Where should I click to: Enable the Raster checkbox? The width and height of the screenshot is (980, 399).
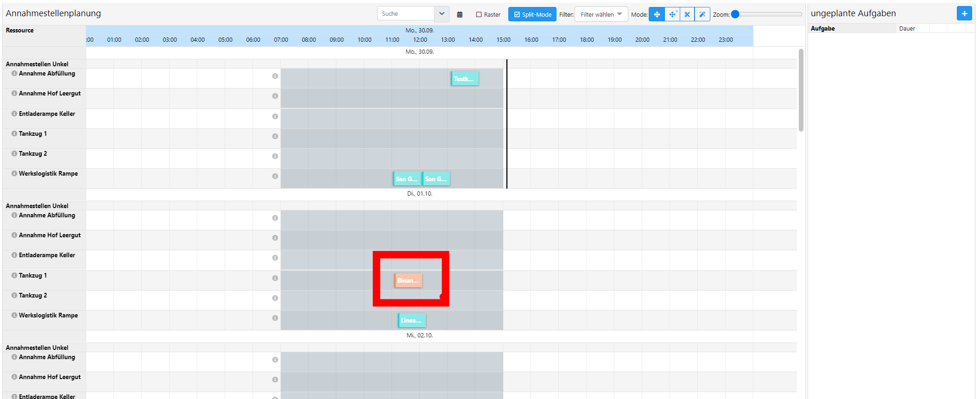point(479,14)
